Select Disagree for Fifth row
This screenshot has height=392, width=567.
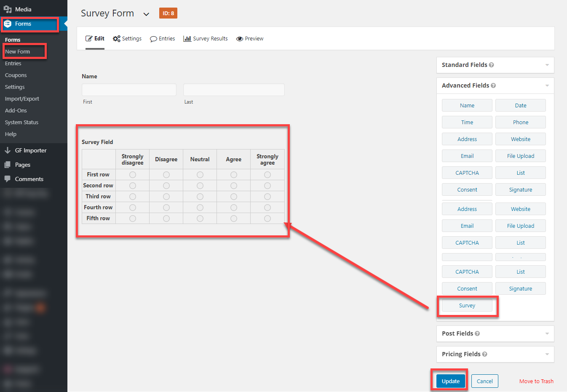pos(166,218)
